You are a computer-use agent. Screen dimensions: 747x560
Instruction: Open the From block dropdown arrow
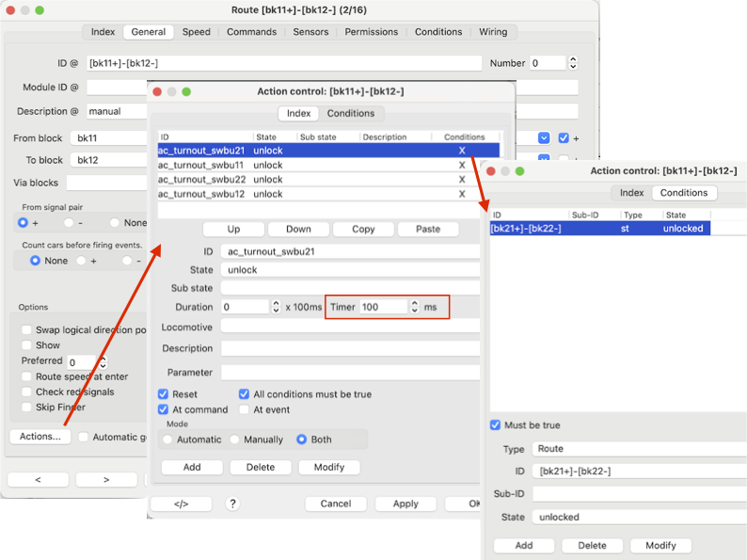pyautogui.click(x=544, y=137)
